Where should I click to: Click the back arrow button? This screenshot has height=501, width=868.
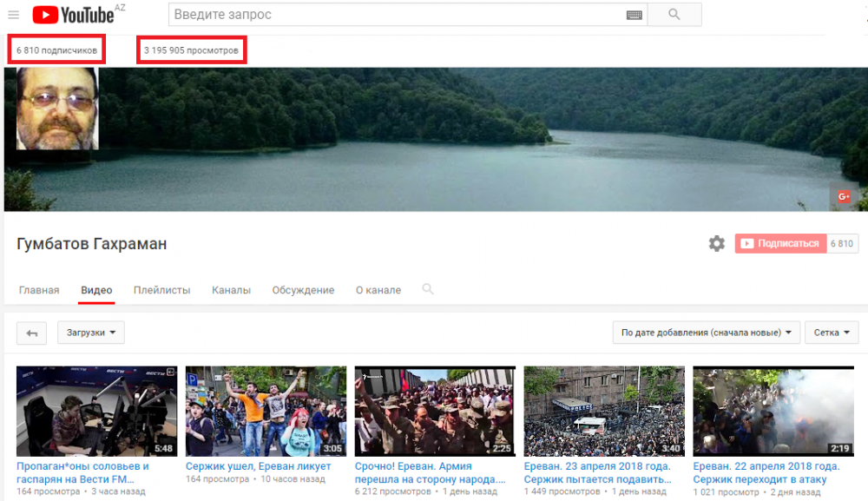tap(31, 333)
